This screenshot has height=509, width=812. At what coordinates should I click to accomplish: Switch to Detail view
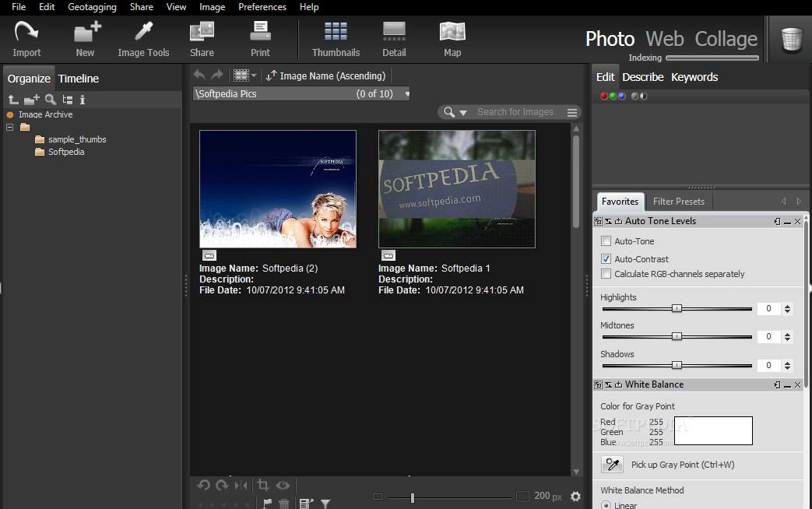pyautogui.click(x=394, y=39)
